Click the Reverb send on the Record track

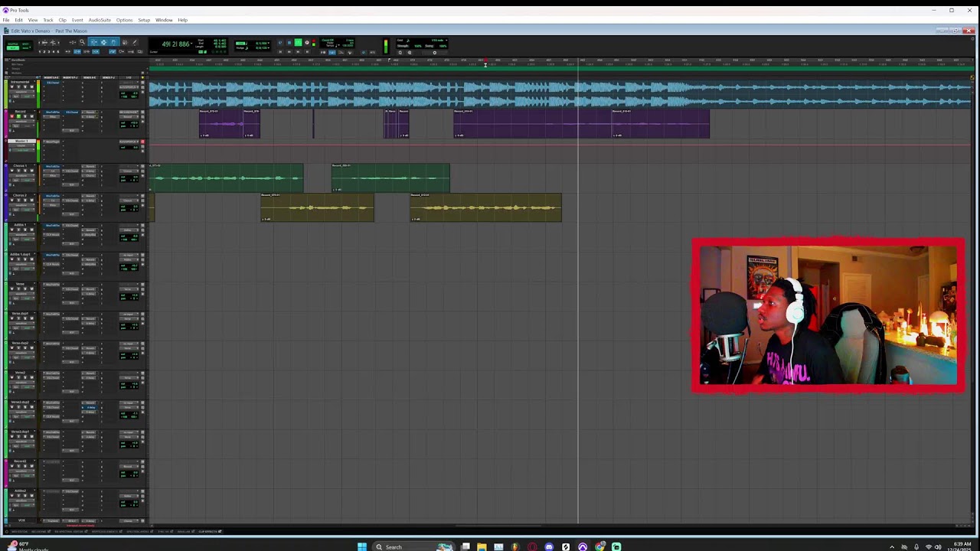pos(90,112)
